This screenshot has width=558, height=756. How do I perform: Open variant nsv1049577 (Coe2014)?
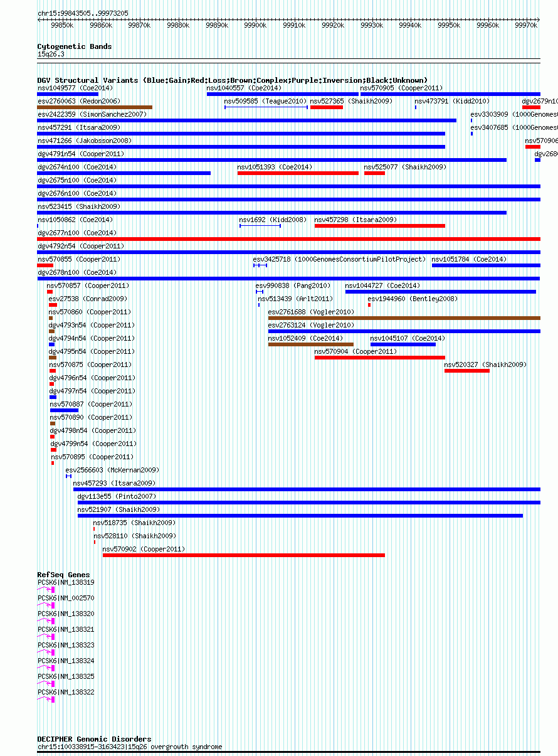pyautogui.click(x=75, y=88)
